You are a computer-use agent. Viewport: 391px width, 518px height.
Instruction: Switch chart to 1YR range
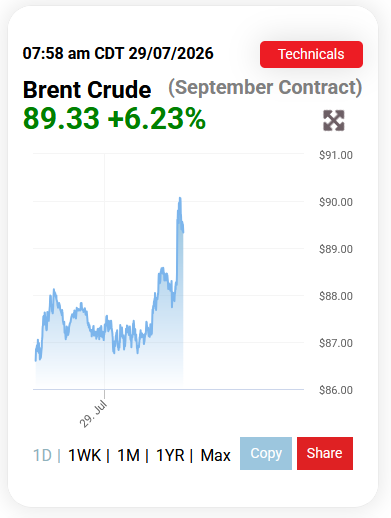(170, 455)
